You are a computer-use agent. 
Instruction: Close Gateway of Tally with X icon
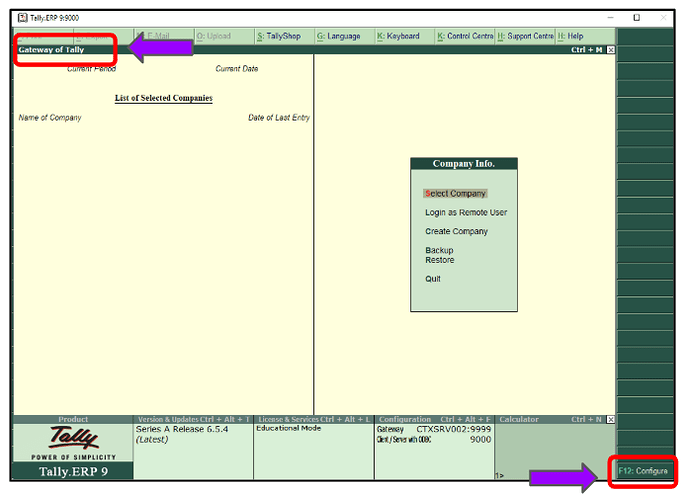click(x=611, y=50)
